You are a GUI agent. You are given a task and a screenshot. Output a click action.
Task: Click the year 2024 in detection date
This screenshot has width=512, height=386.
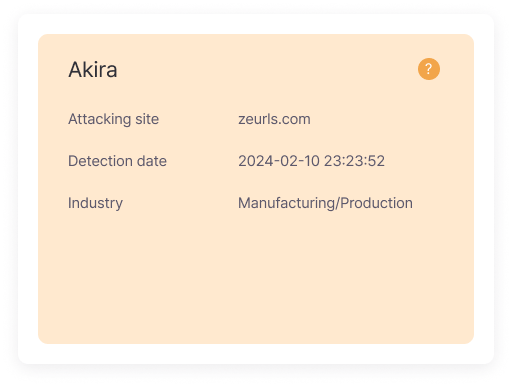[x=256, y=161]
